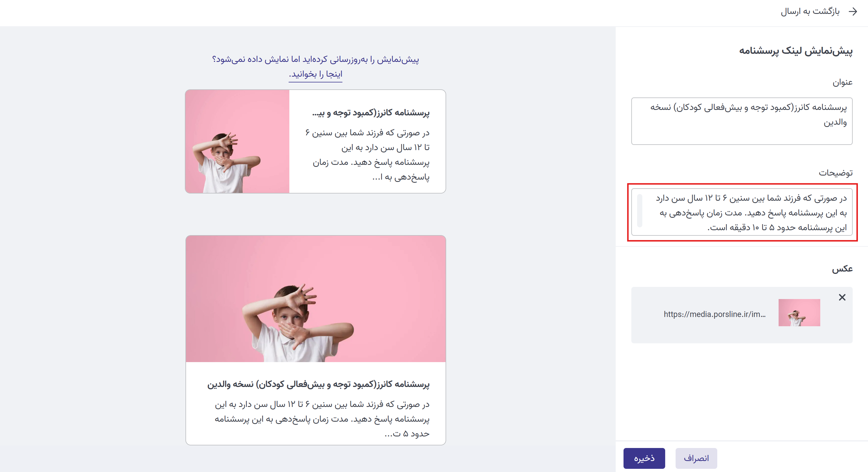This screenshot has width=868, height=472.
Task: Focus the عنوان title text field
Action: [x=742, y=121]
